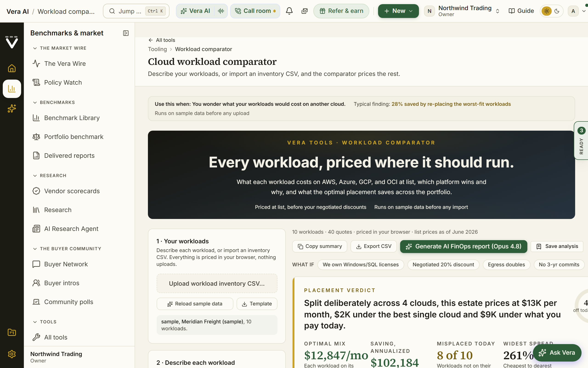588x368 pixels.
Task: Generate AI FinOps report (Opus 4.8)
Action: pyautogui.click(x=464, y=246)
